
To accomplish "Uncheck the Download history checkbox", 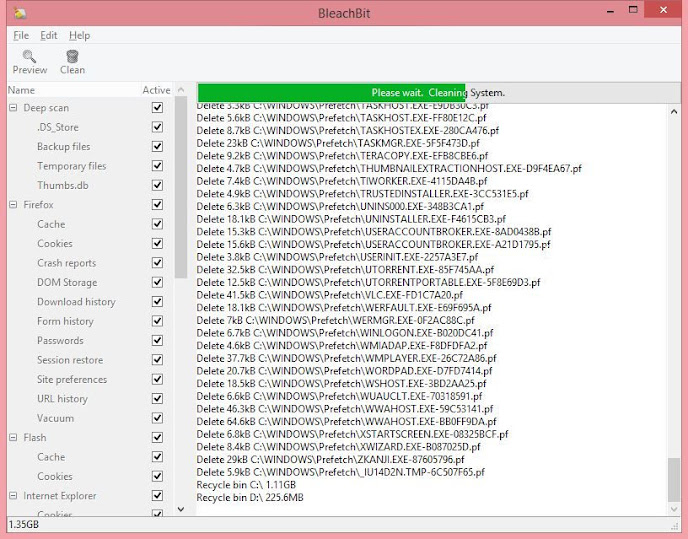I will click(x=157, y=302).
